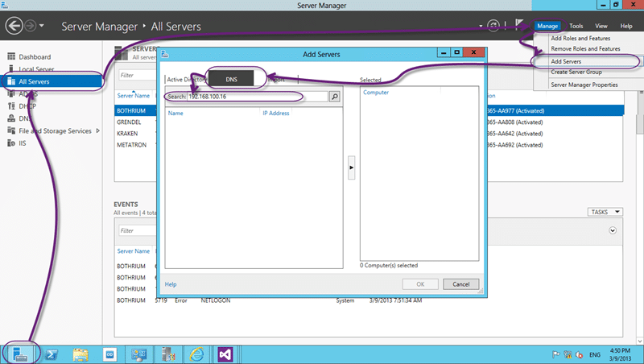Image resolution: width=644 pixels, height=364 pixels.
Task: Click the Action Center flag tray icon
Action: click(x=555, y=354)
